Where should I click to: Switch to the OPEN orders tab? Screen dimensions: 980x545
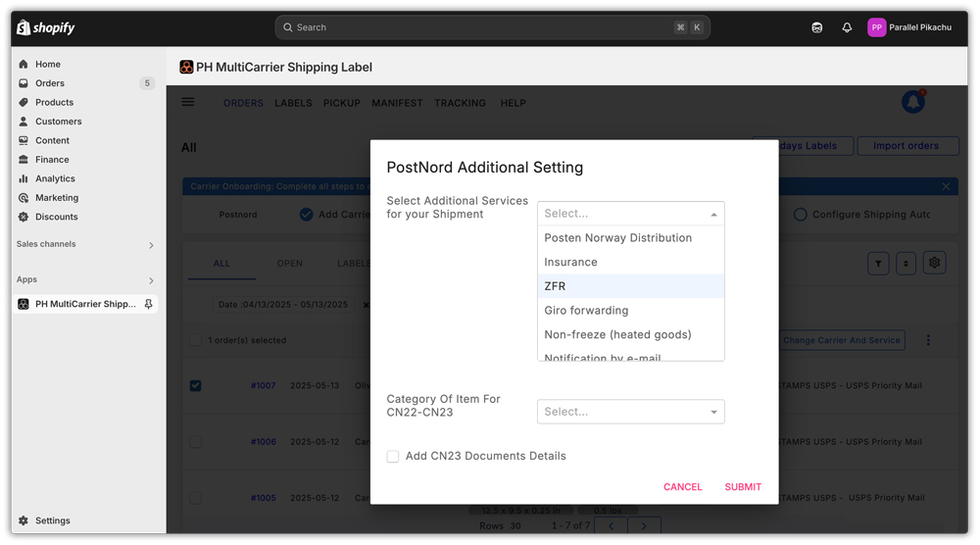point(290,264)
